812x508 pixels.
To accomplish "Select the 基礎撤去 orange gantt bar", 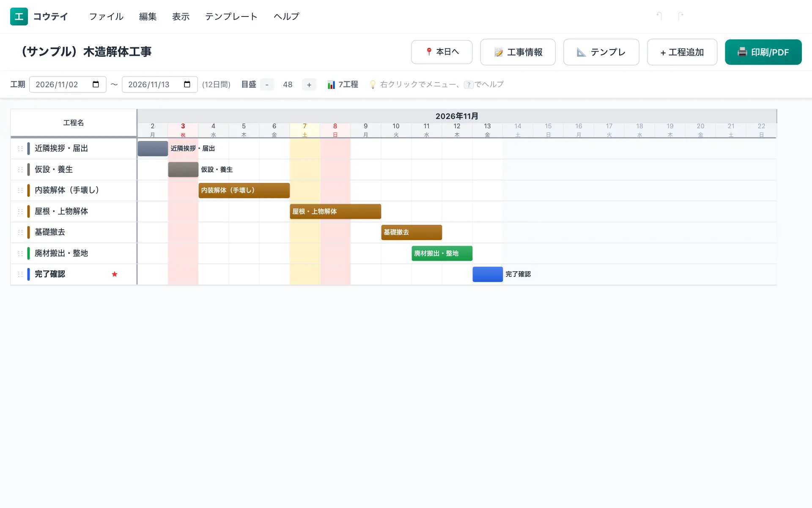I will 411,232.
